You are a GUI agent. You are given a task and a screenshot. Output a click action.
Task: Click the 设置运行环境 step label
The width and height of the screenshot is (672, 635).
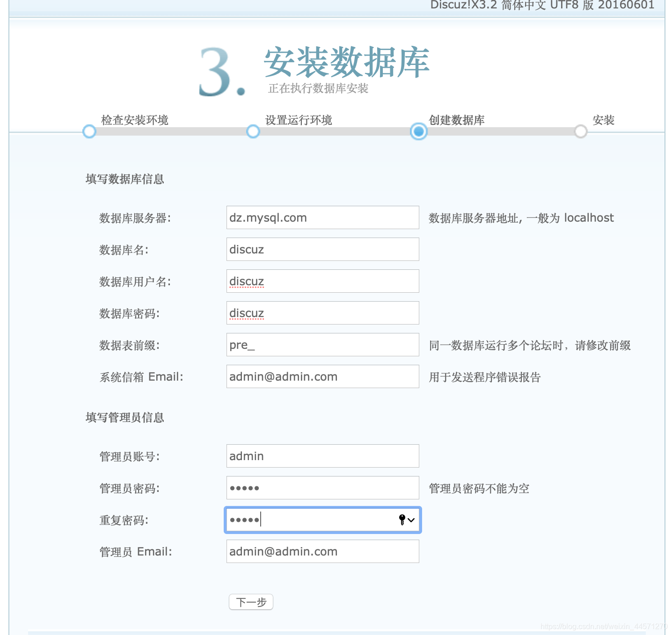(x=299, y=120)
